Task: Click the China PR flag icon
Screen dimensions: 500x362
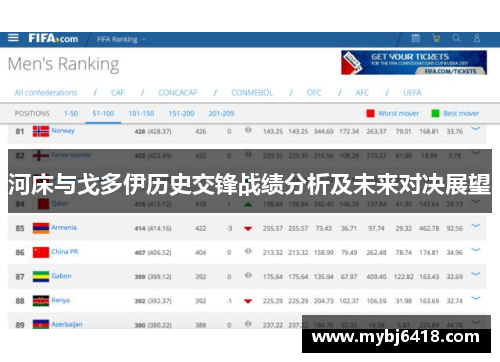Action: point(41,252)
